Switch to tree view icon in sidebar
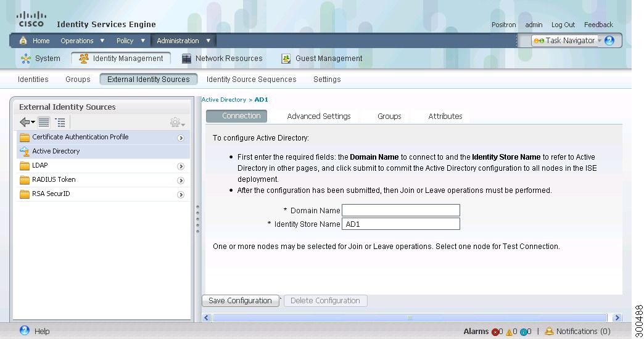 click(x=60, y=122)
